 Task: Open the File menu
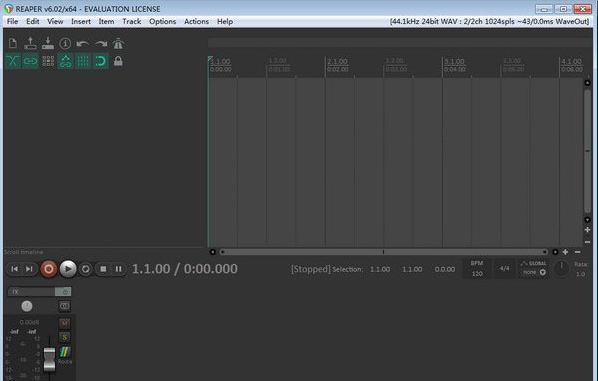(12, 21)
